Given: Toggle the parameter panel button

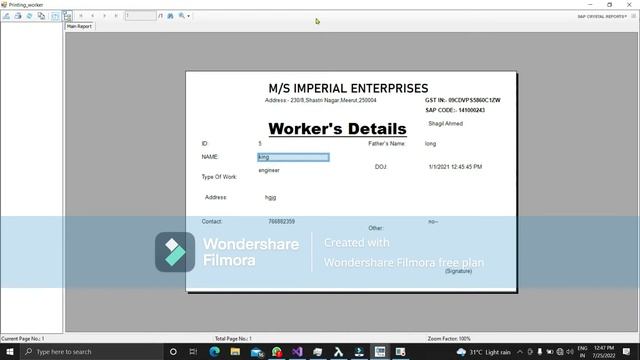Looking at the screenshot, I should (55, 16).
